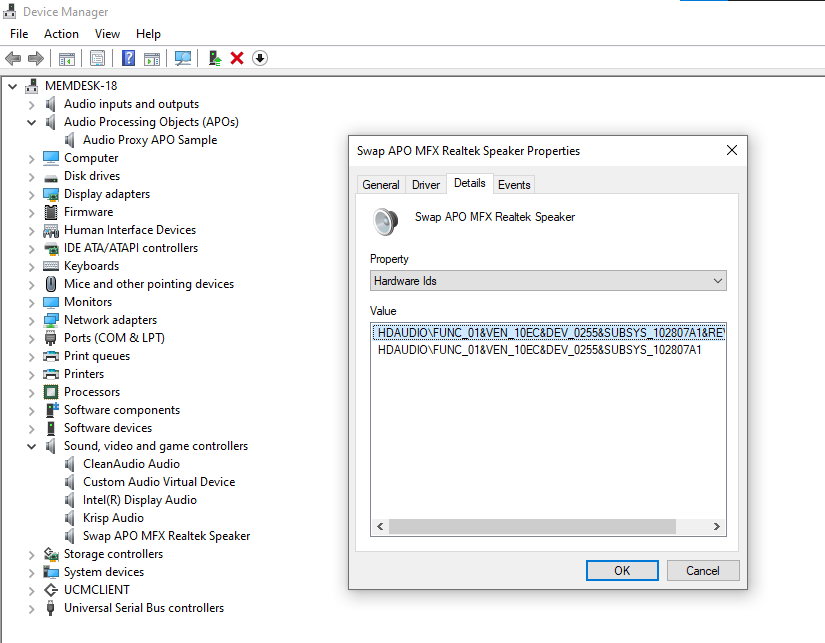Click the Disable device down-arrow icon
The width and height of the screenshot is (825, 643).
[x=260, y=58]
